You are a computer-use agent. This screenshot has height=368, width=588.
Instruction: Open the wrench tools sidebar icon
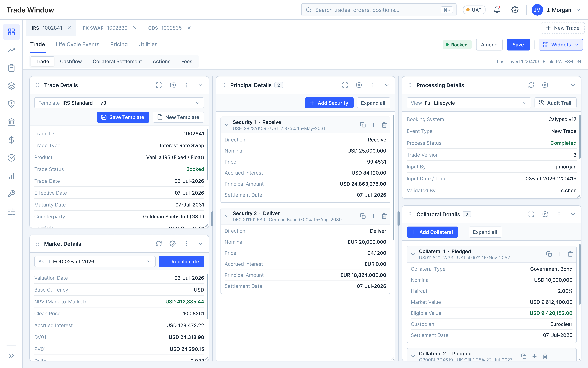click(11, 194)
